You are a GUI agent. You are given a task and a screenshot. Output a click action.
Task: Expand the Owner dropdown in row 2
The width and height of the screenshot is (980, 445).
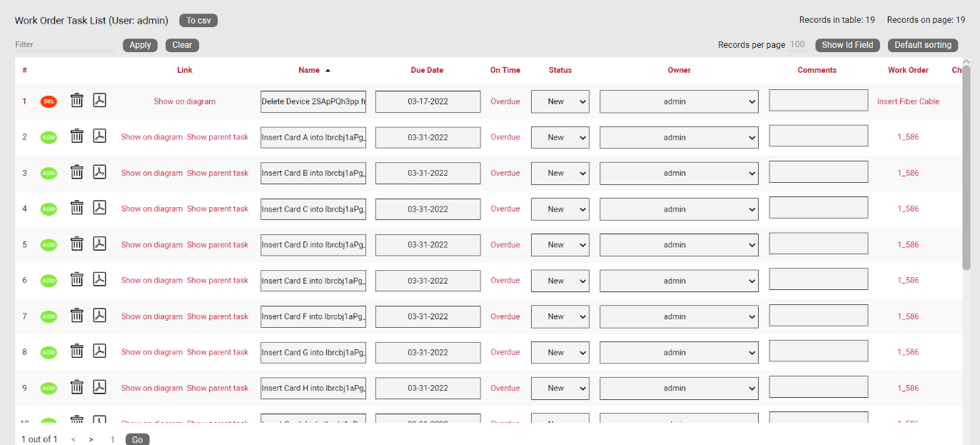click(678, 137)
